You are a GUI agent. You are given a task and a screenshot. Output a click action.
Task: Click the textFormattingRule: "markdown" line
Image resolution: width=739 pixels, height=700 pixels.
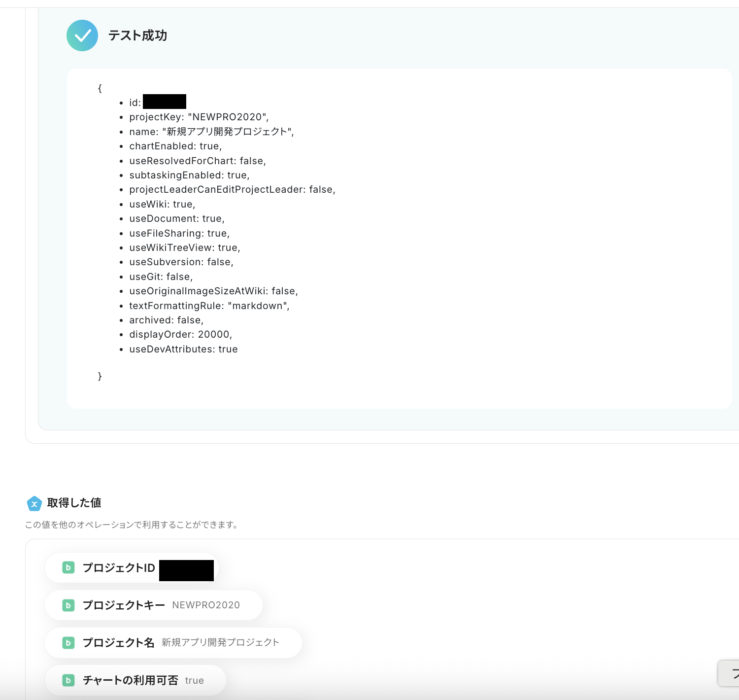click(x=209, y=306)
